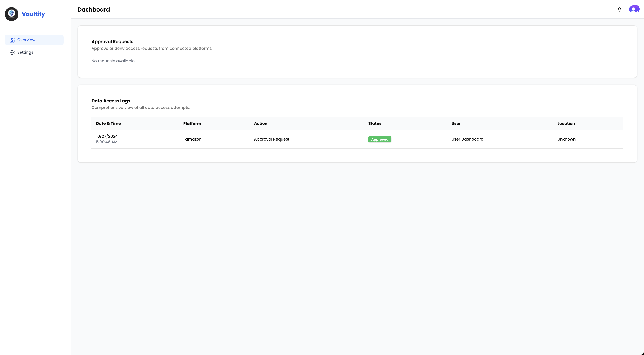
Task: Click the User column header
Action: point(456,124)
